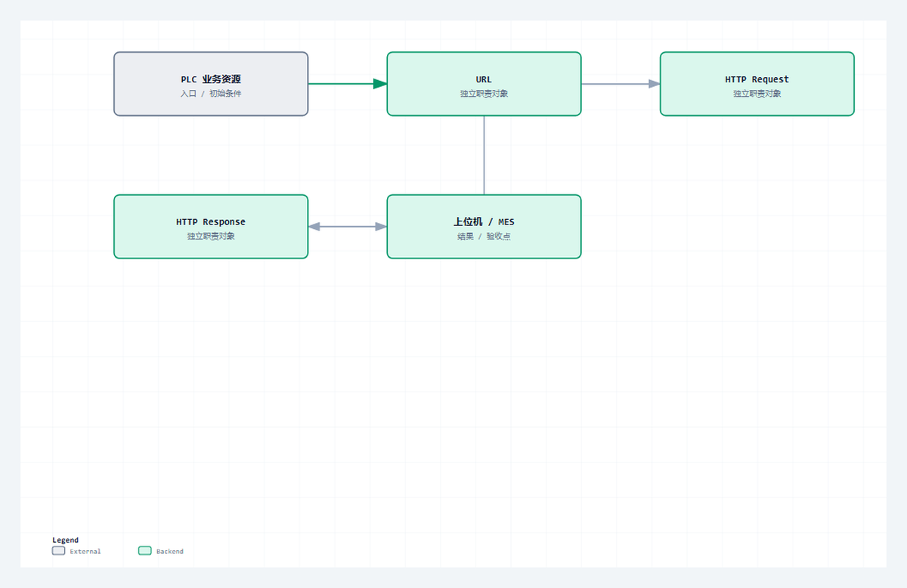Select the vertical line between URL and 上位机 / MES
This screenshot has height=588, width=907.
point(484,155)
